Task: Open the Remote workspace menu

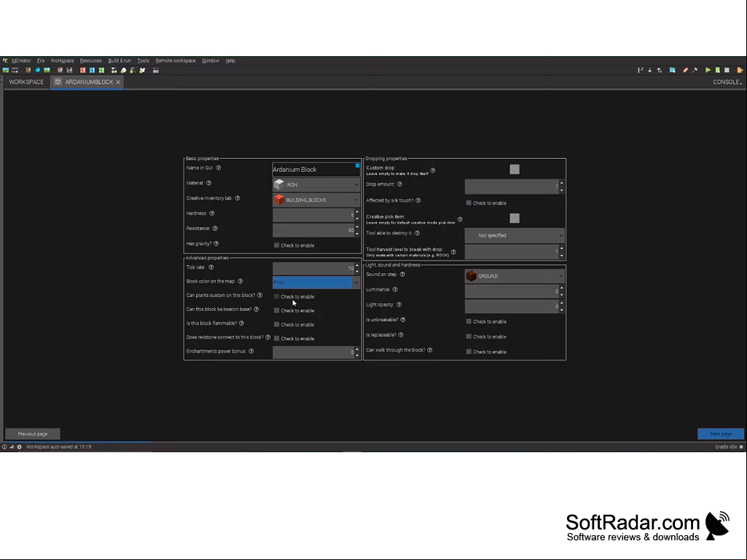Action: click(x=176, y=61)
